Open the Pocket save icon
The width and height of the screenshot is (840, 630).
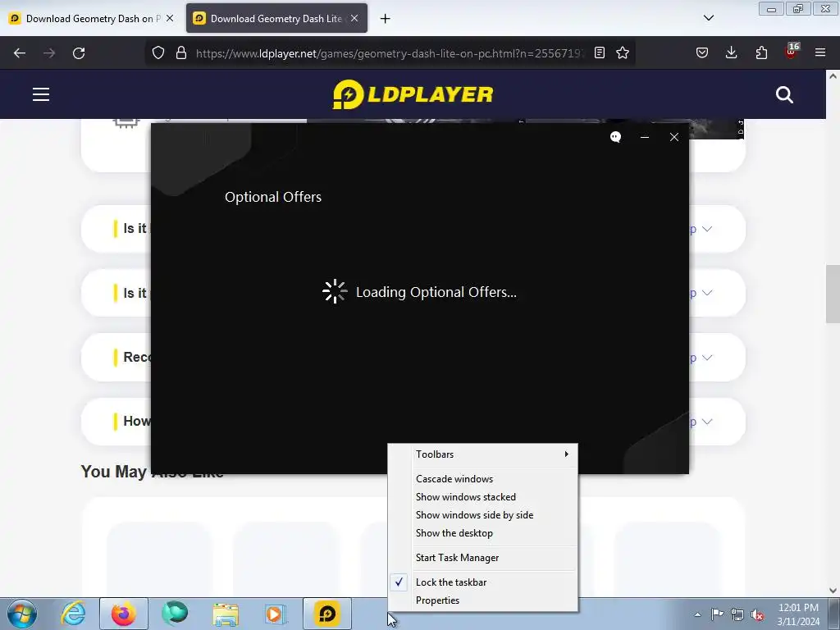702,52
